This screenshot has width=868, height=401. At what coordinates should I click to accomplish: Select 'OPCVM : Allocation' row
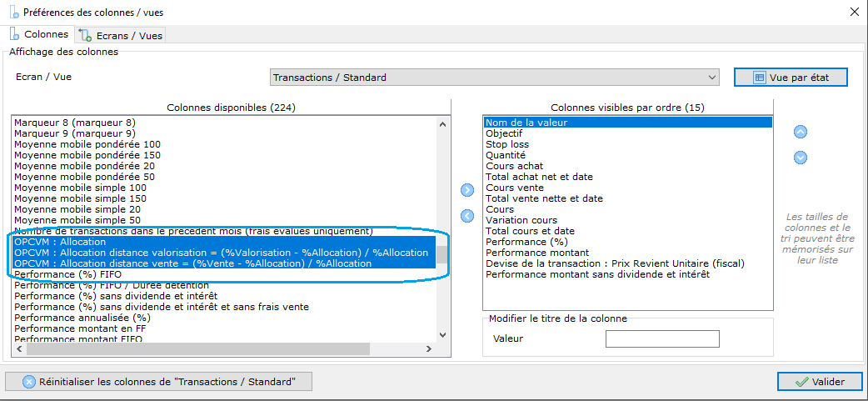point(224,242)
